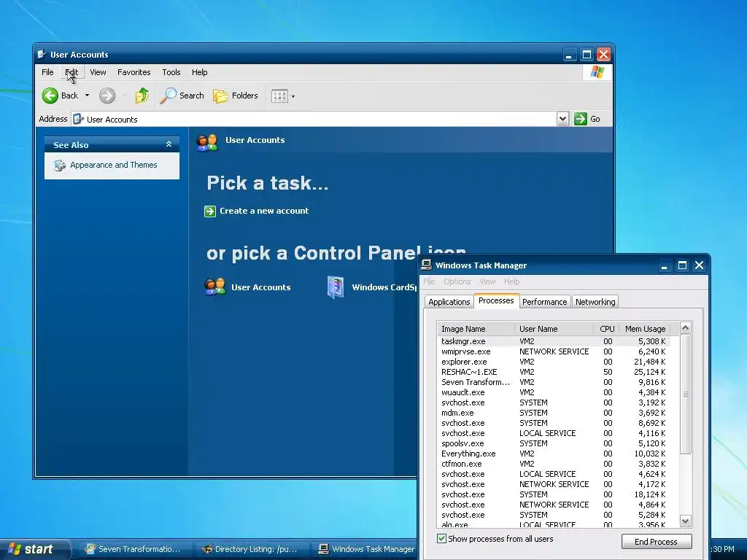Click User Accounts window title icon

coord(42,54)
